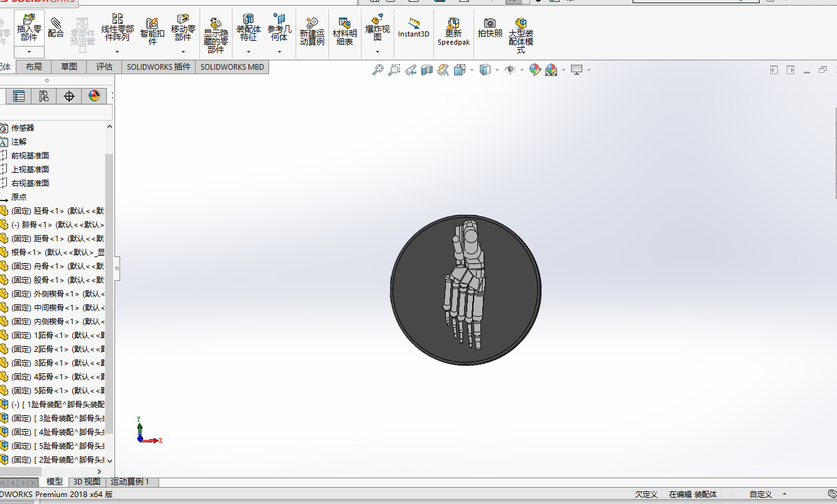The image size is (837, 504).
Task: Open the DisplayManager color ball tab
Action: click(x=94, y=96)
